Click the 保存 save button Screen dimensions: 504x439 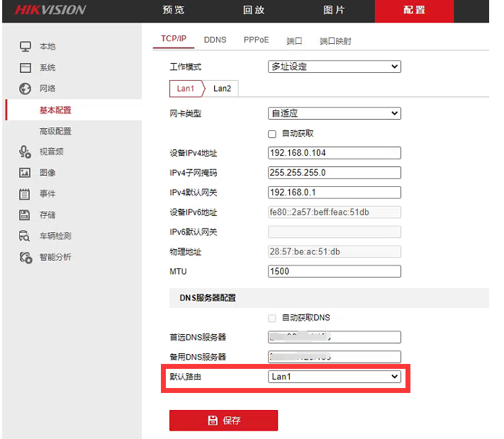coord(223,421)
